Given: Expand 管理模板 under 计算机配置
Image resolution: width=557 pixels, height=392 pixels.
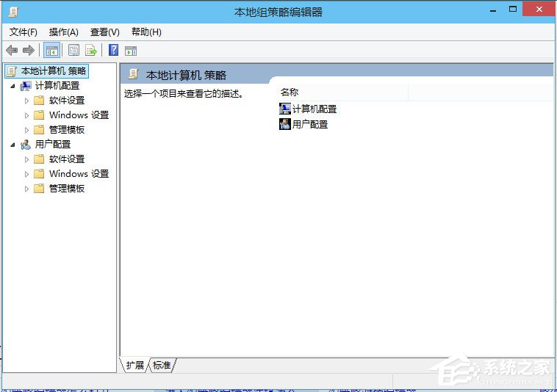Looking at the screenshot, I should 27,130.
